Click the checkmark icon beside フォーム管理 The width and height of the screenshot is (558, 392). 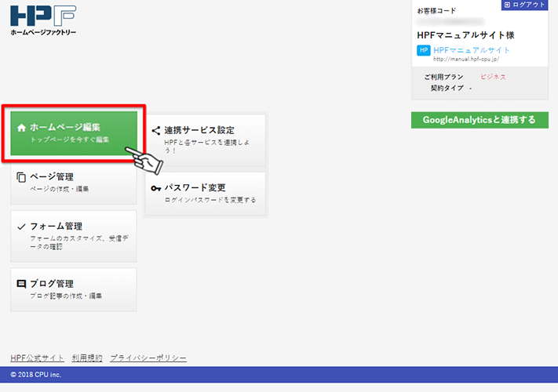click(x=21, y=227)
